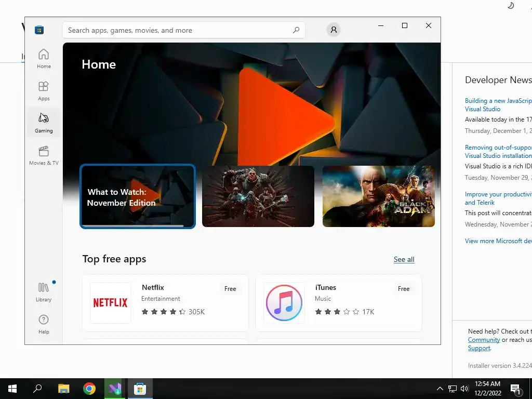Maximize the Microsoft Store window
Viewport: 532px width, 399px height.
coord(404,25)
